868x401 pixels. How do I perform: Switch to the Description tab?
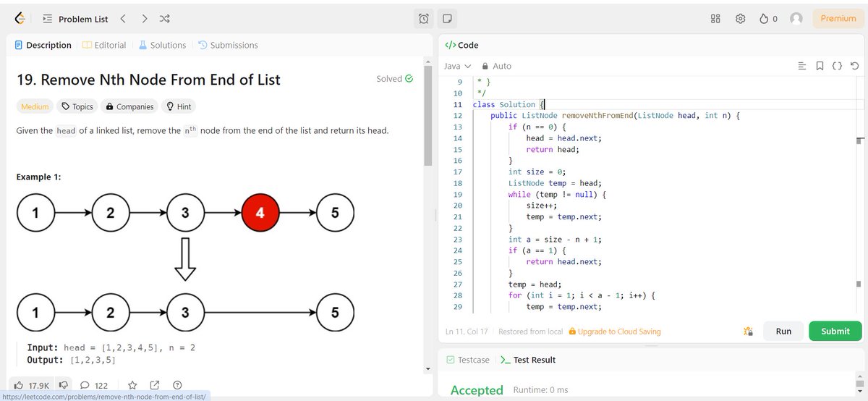coord(43,45)
